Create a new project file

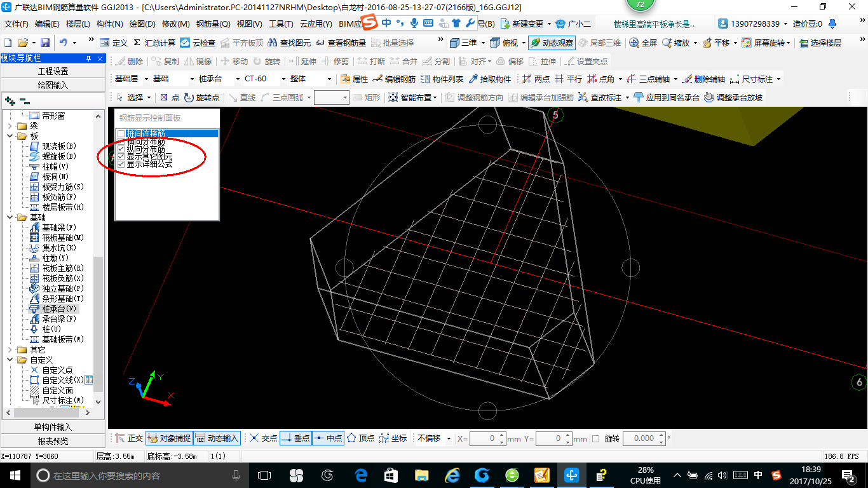tap(8, 43)
